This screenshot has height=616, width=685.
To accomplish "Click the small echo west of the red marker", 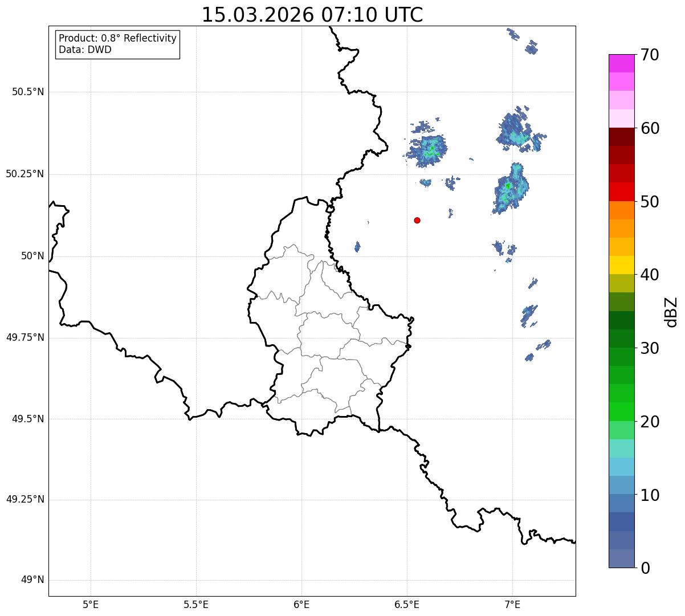I will click(357, 246).
